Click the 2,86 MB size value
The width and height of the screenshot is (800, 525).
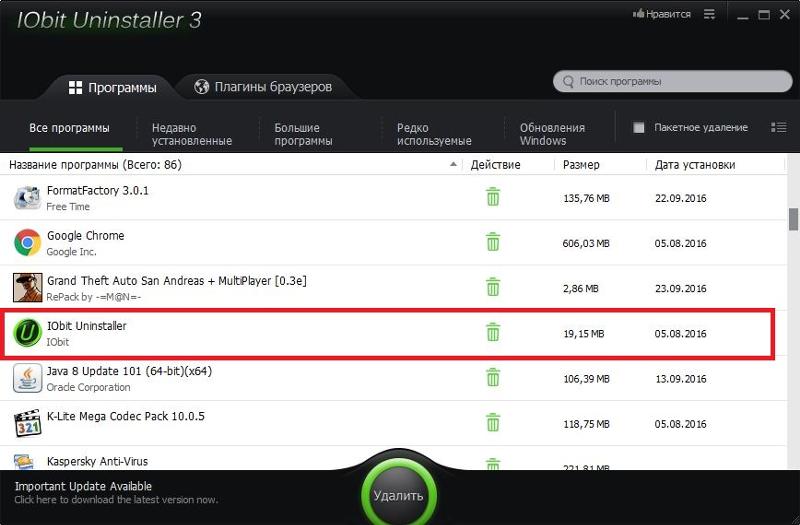click(581, 288)
